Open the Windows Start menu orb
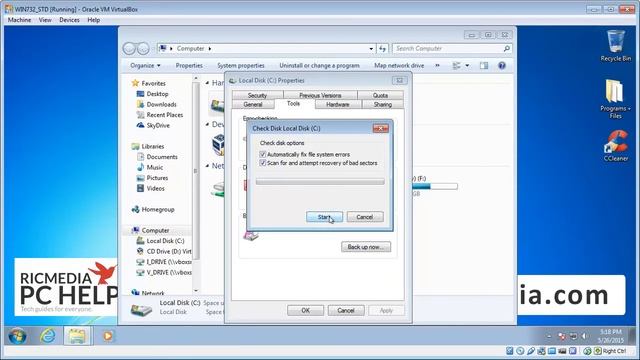This screenshot has width=640, height=360. (x=17, y=336)
